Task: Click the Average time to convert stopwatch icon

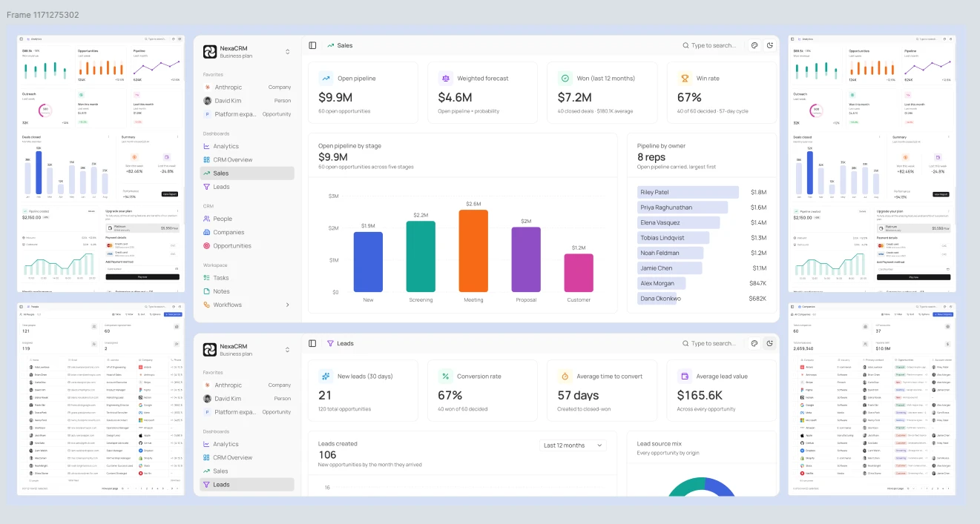Action: coord(565,376)
